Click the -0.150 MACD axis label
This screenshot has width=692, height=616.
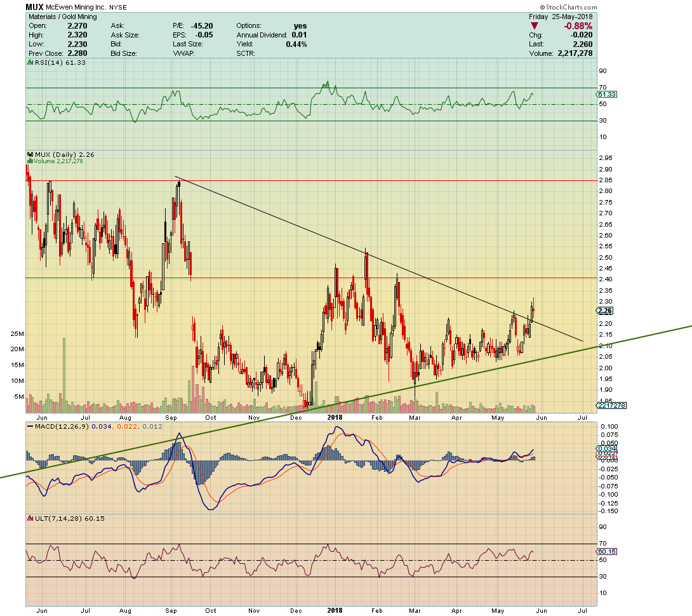(609, 511)
